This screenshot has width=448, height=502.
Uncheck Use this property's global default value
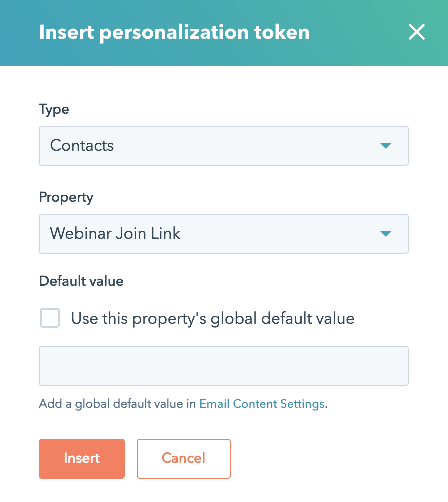pyautogui.click(x=49, y=318)
